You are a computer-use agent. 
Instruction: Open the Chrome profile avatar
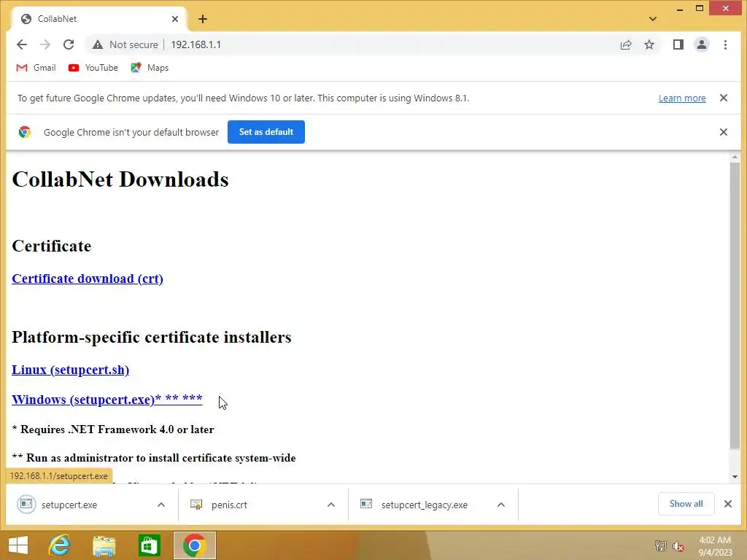[701, 44]
